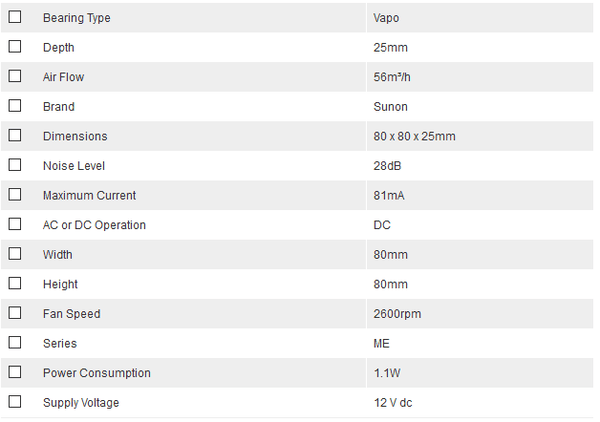
Task: Toggle the Fan Speed checkbox
Action: (x=15, y=313)
